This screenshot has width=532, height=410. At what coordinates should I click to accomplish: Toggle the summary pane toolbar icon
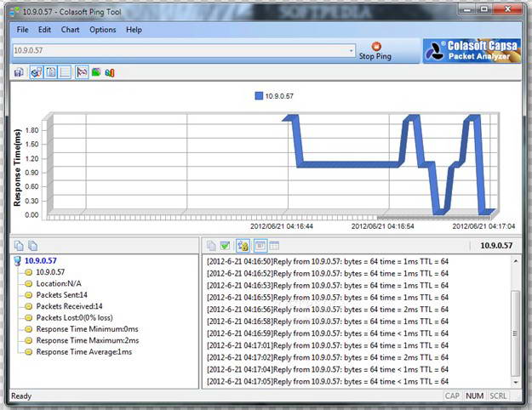37,72
